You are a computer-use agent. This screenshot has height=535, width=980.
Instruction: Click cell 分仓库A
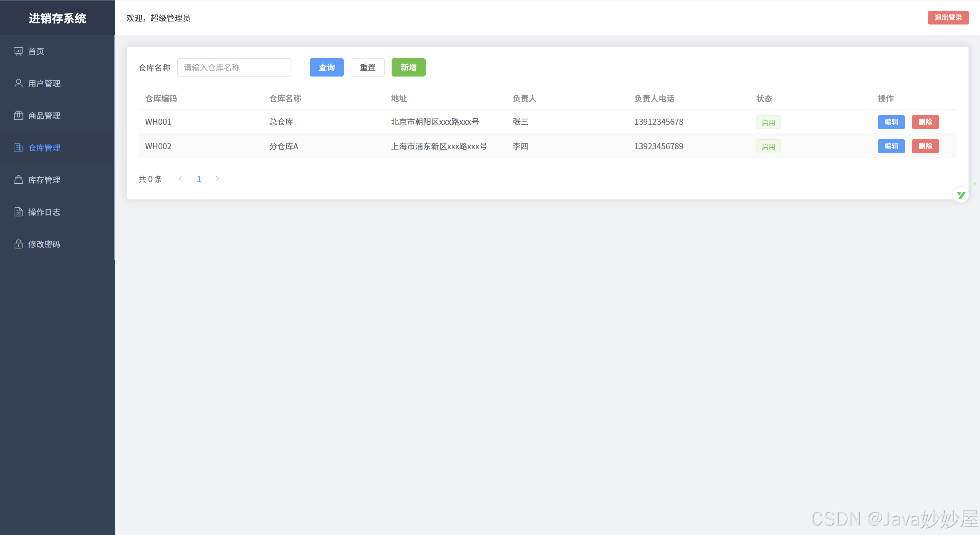pos(284,146)
